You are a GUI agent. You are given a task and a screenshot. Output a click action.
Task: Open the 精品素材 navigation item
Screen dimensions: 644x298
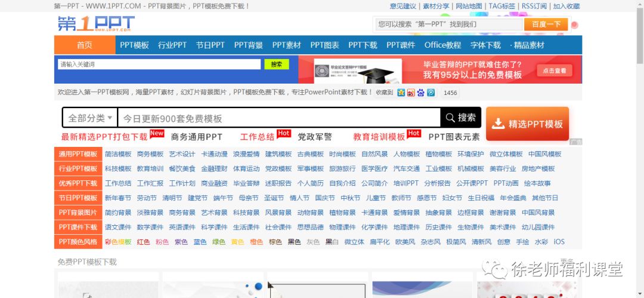click(x=527, y=45)
